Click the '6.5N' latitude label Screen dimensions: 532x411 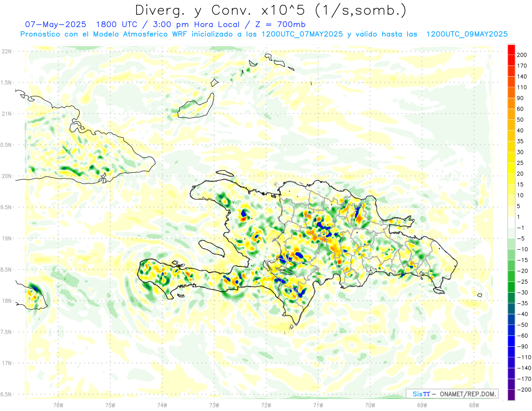click(x=6, y=394)
